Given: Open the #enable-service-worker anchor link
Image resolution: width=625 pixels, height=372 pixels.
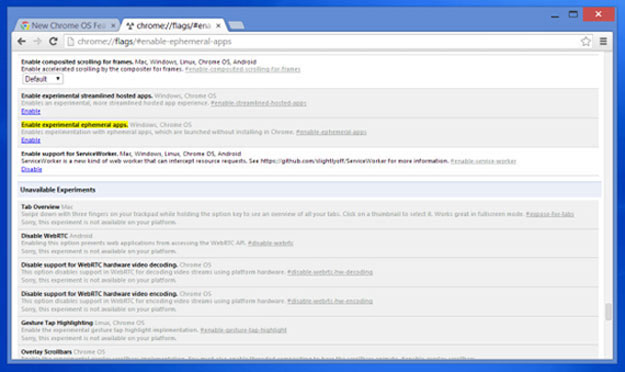Looking at the screenshot, I should tap(483, 161).
